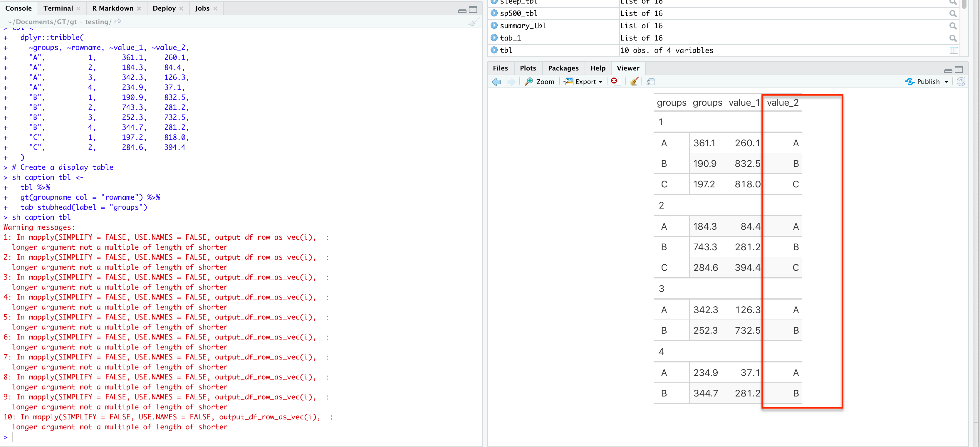Viewport: 980px width, 447px height.
Task: Inspect sp500_tbl with its magnifying glass icon
Action: (x=953, y=13)
